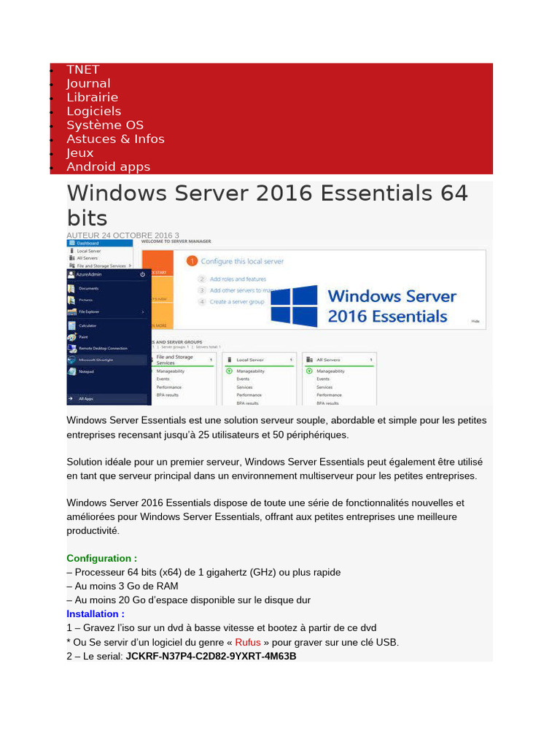560x747 pixels.
Task: Click the Processeur 64 bits requirement line
Action: (203, 572)
